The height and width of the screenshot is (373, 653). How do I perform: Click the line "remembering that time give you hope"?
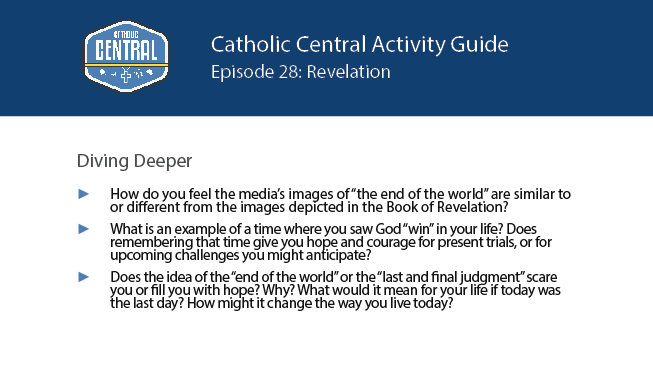click(x=224, y=242)
